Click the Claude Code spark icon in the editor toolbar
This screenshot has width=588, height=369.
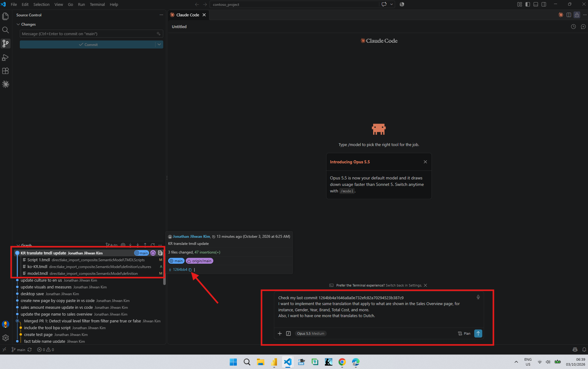pos(560,15)
